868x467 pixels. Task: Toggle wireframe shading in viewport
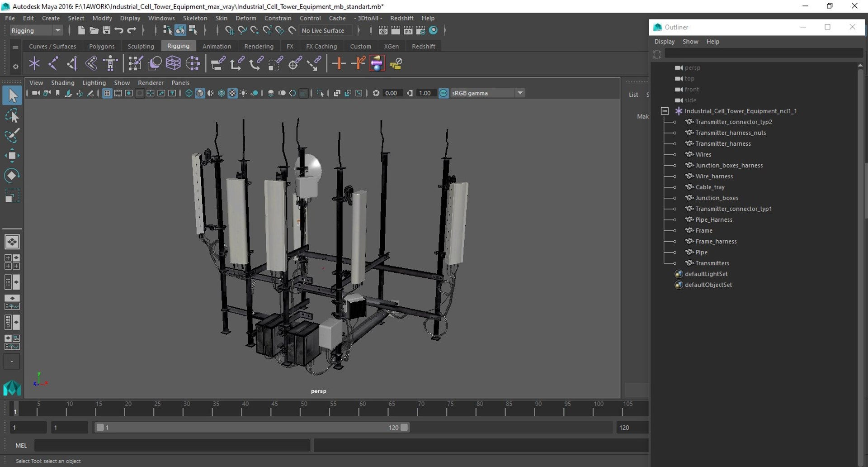pos(189,93)
